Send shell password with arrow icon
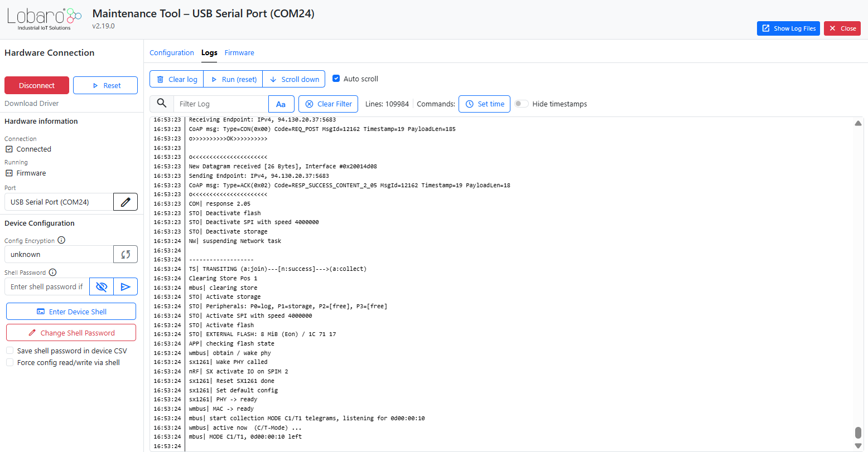The width and height of the screenshot is (868, 452). point(126,286)
